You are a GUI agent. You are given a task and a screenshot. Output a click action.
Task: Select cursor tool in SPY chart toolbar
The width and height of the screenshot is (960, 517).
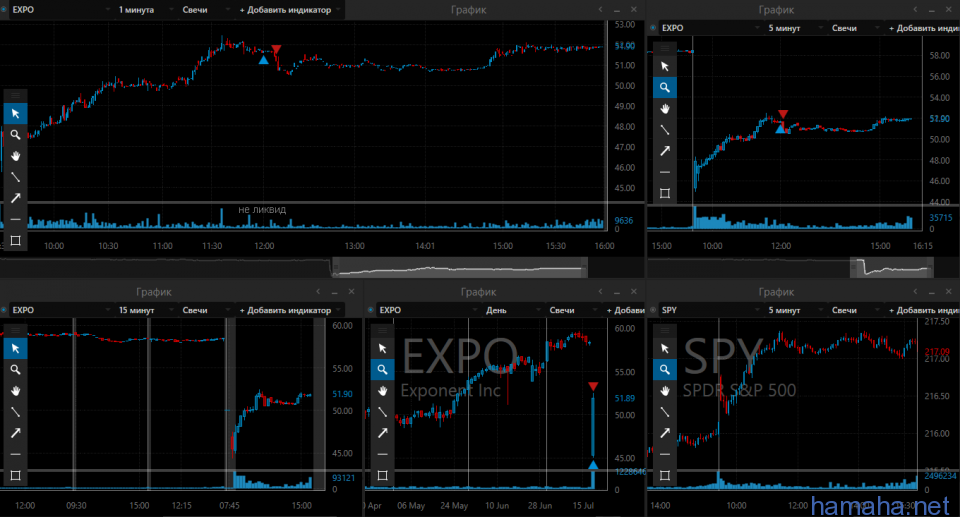coord(665,349)
